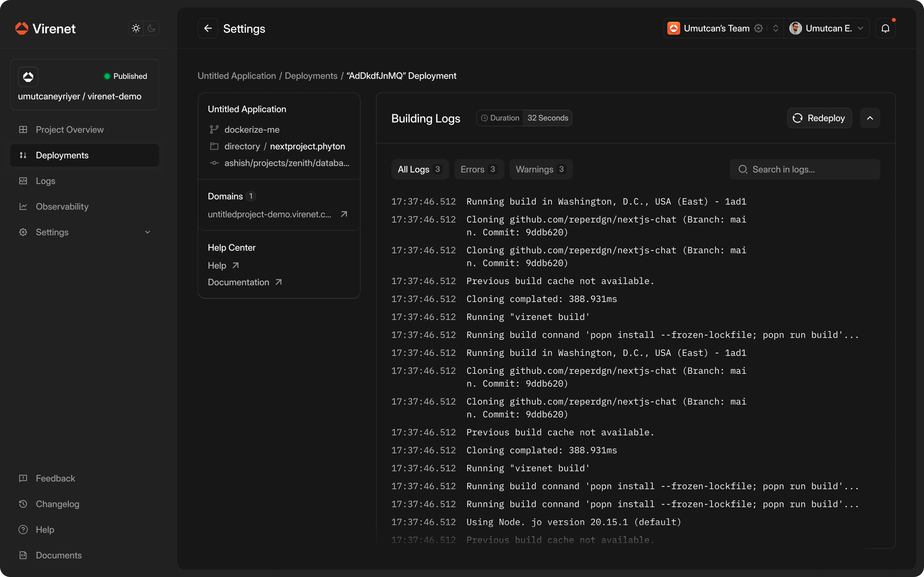This screenshot has height=577, width=924.
Task: Select the Warnings logs tab
Action: [540, 169]
